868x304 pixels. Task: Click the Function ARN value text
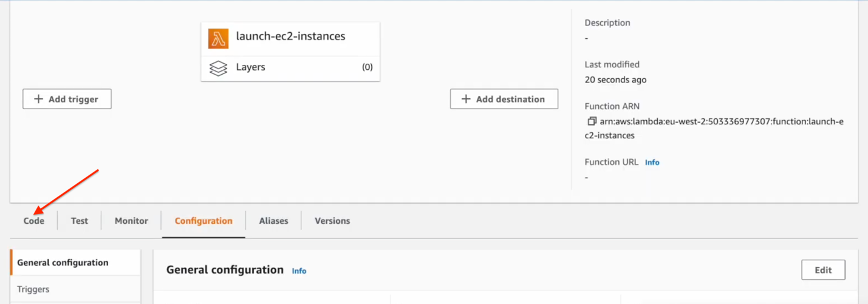click(714, 128)
